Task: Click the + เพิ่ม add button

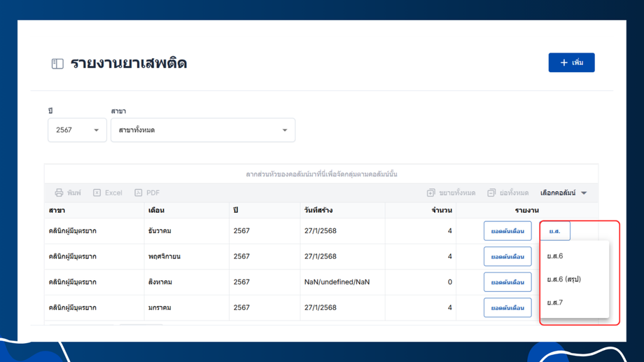Action: (x=571, y=62)
